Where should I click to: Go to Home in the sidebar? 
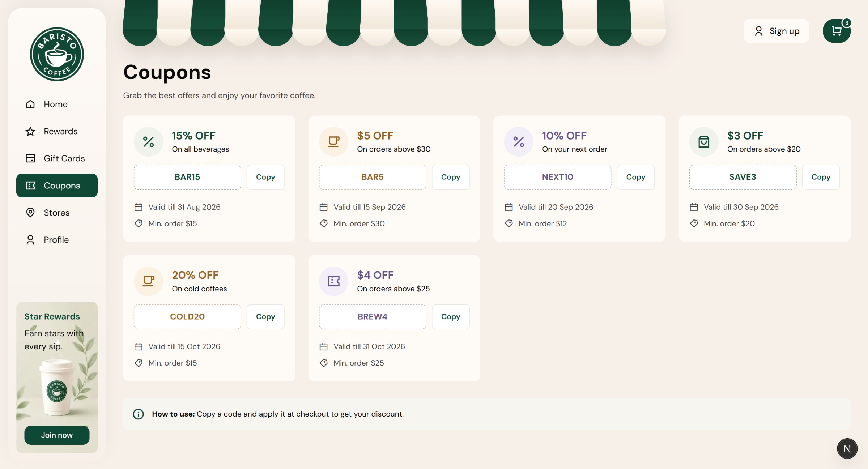57,104
